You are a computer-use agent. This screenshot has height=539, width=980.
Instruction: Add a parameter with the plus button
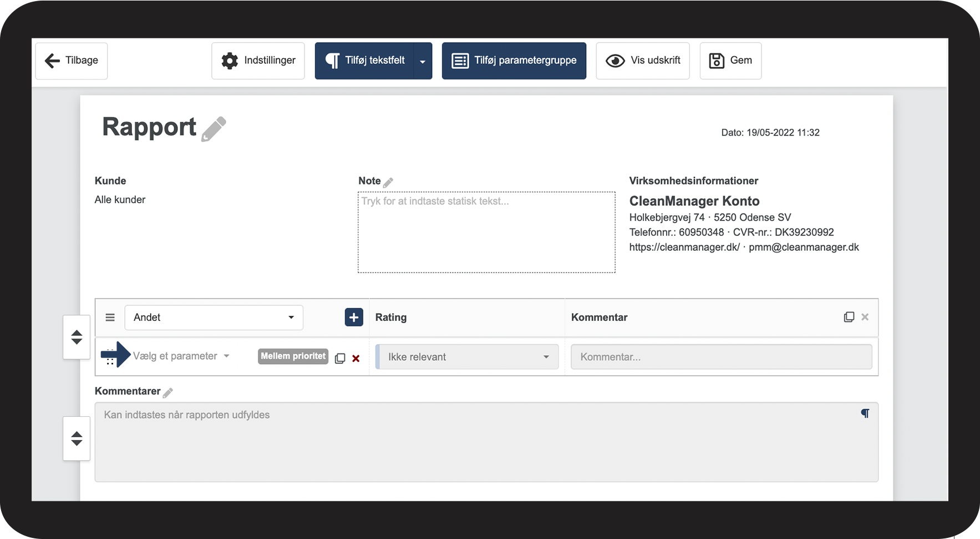coord(354,318)
